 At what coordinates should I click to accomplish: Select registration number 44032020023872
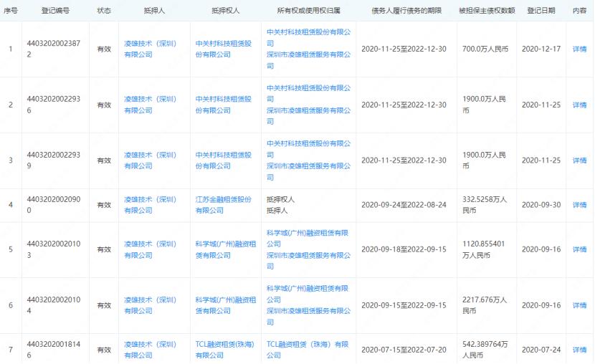point(54,49)
